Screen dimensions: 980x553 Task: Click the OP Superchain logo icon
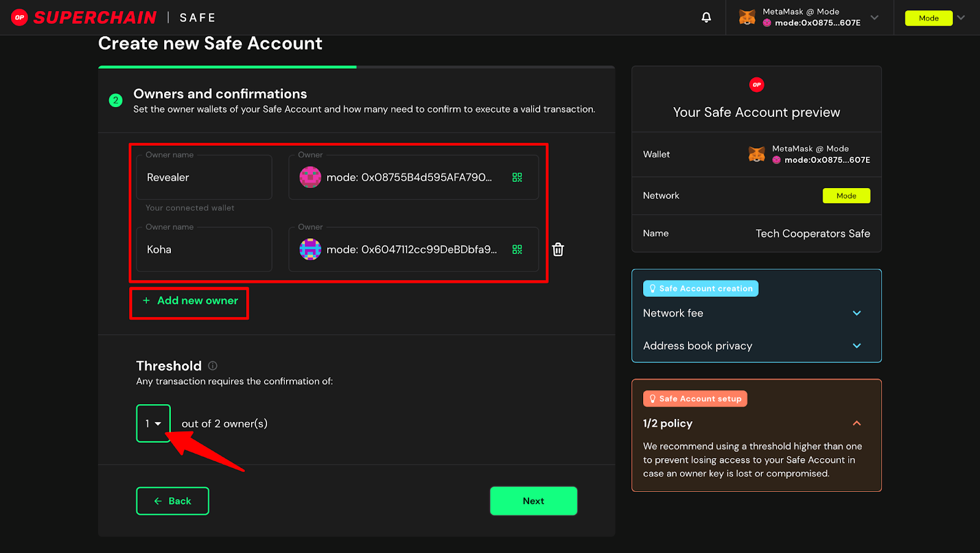[19, 17]
